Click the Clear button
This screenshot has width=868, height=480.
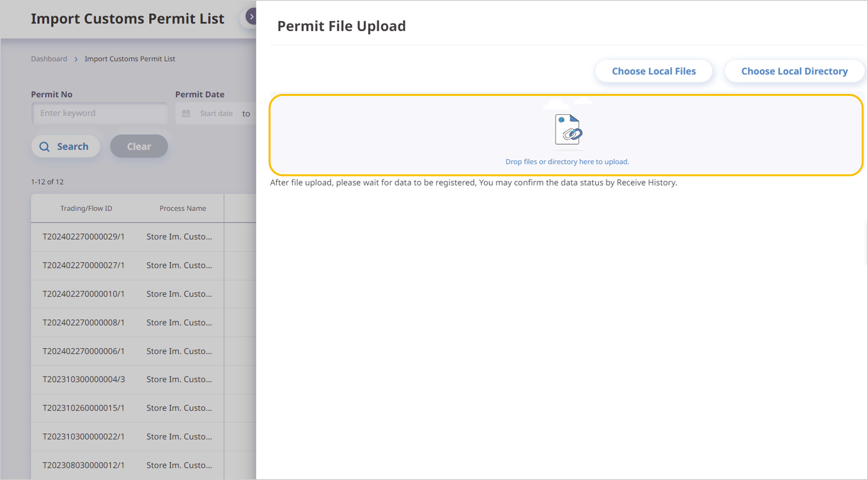(139, 146)
